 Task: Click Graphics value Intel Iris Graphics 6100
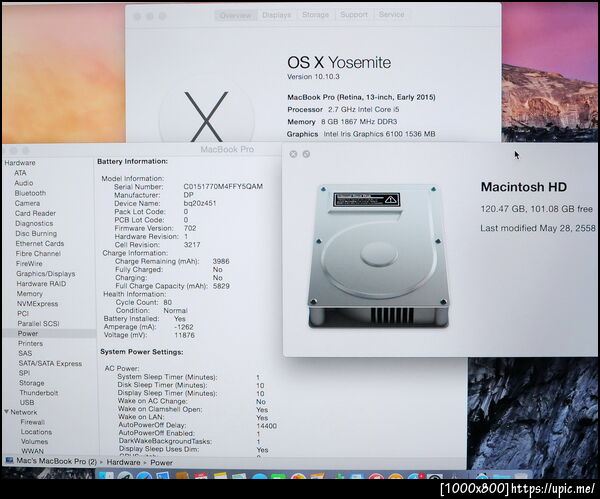pos(379,134)
